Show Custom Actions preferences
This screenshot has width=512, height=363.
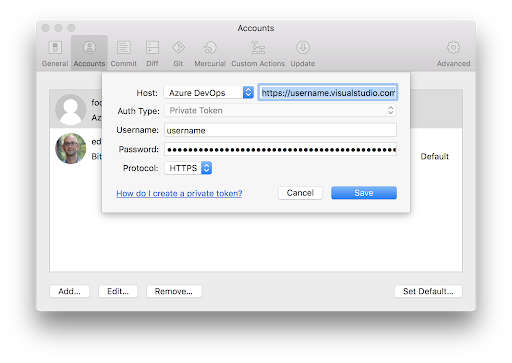(258, 53)
